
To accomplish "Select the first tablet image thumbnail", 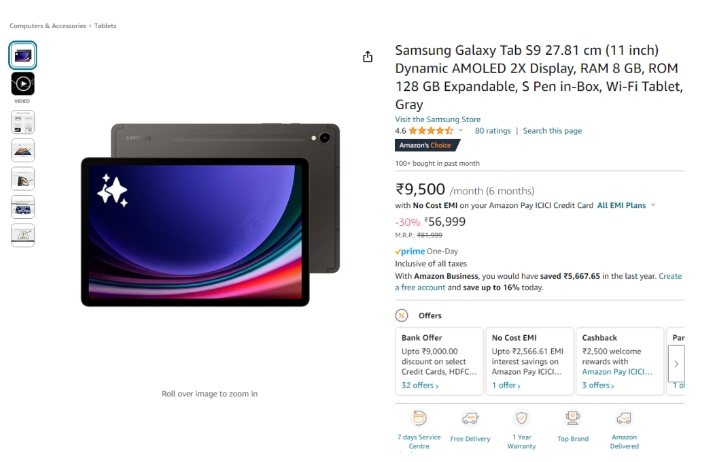I will (x=23, y=56).
